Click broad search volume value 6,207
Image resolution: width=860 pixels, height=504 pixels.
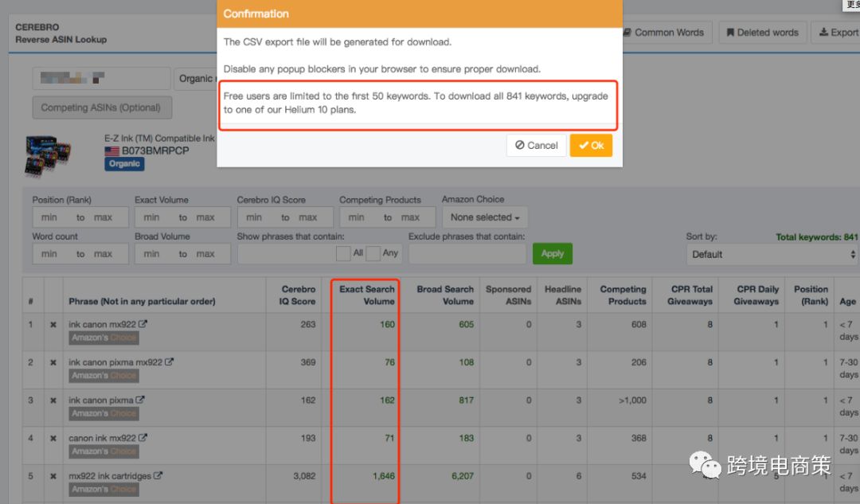pyautogui.click(x=463, y=475)
